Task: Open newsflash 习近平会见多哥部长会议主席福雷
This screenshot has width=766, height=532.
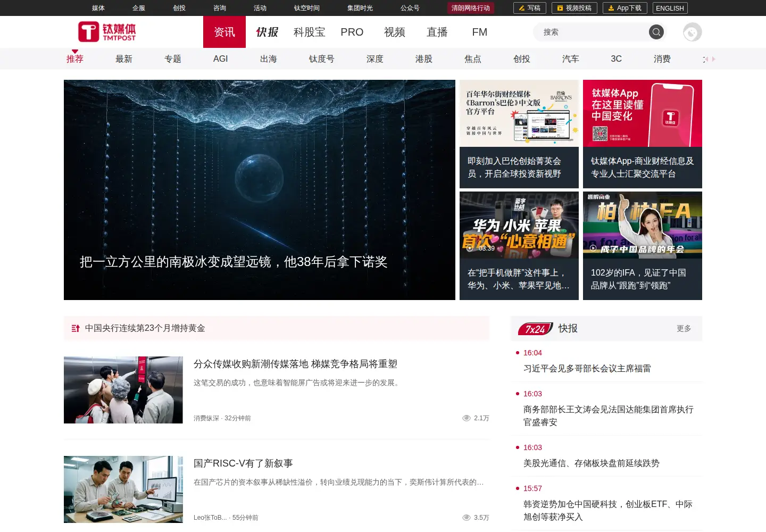Action: 587,369
